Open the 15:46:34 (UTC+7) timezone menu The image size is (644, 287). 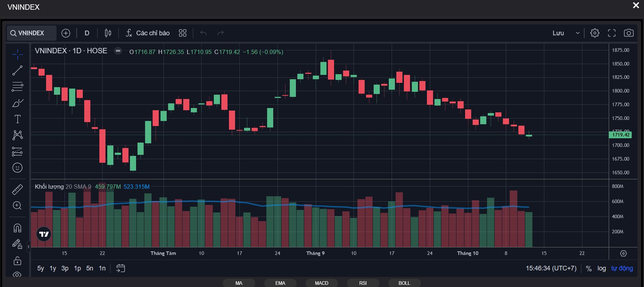(x=551, y=268)
